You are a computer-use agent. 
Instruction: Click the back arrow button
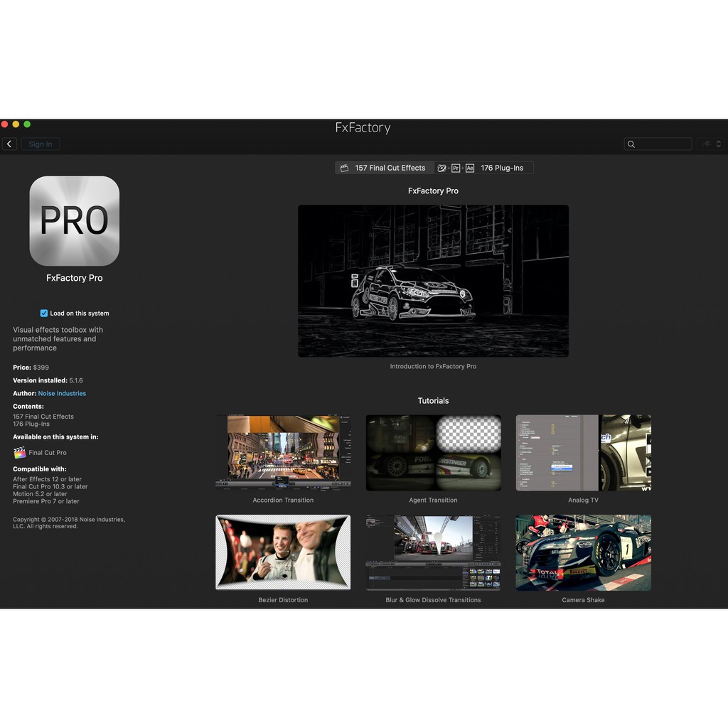click(9, 144)
